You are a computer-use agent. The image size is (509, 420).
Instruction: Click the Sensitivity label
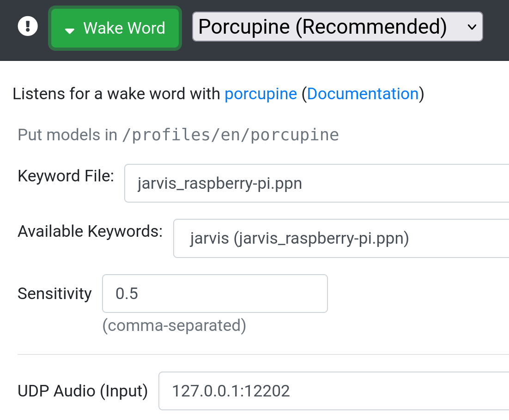click(54, 294)
